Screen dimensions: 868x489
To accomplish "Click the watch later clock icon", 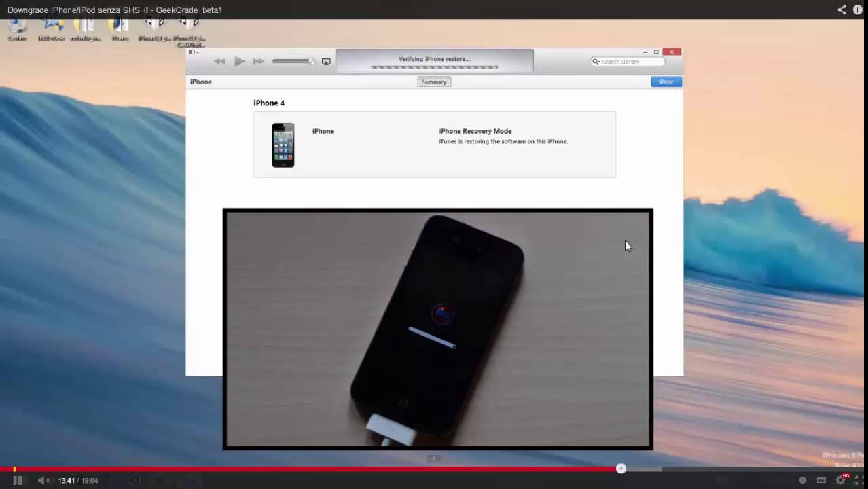I will pyautogui.click(x=802, y=480).
